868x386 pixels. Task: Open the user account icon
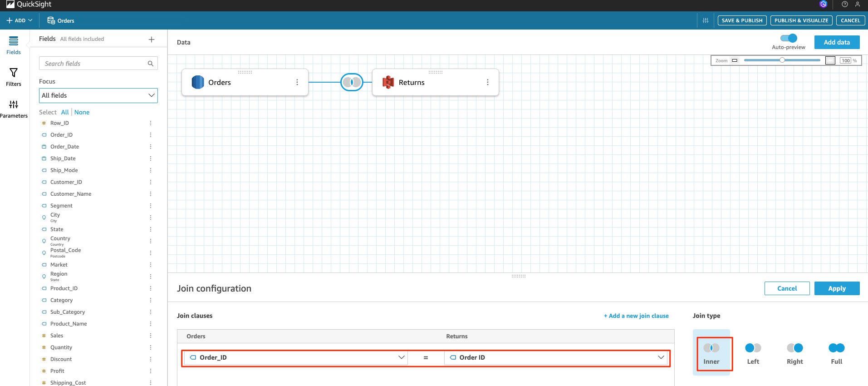tap(858, 4)
